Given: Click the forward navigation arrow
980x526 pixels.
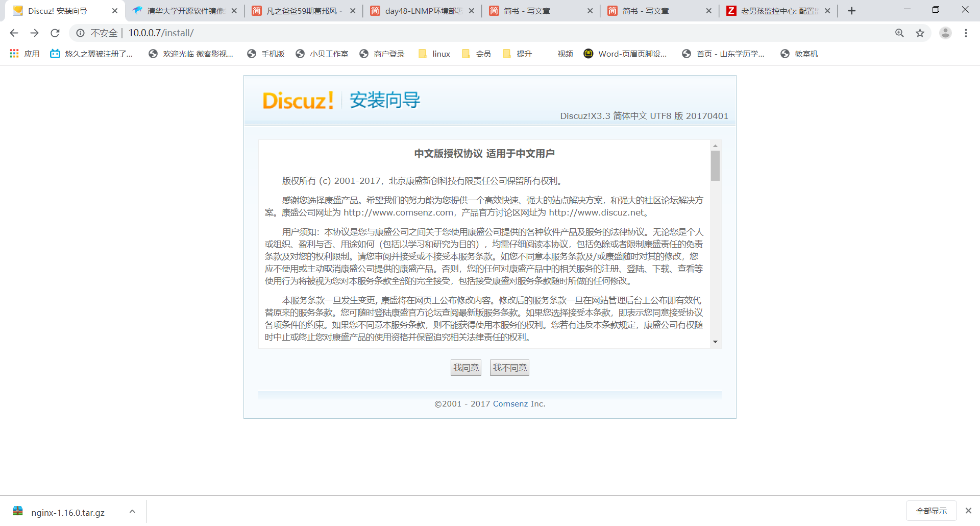Looking at the screenshot, I should click(x=34, y=33).
